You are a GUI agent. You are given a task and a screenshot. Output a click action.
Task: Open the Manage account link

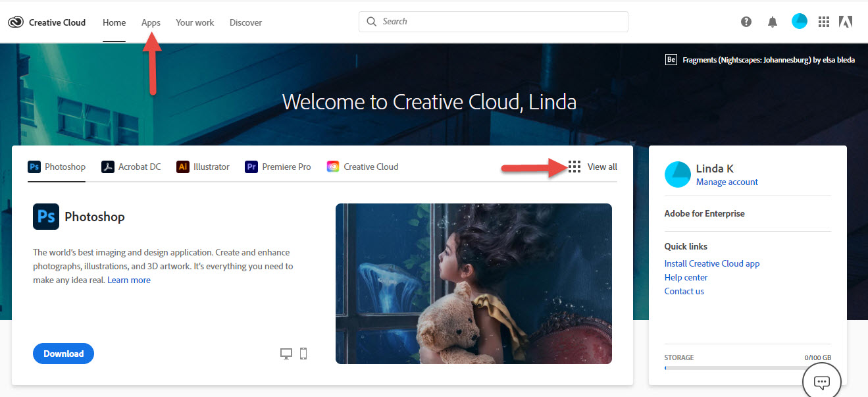(x=727, y=182)
